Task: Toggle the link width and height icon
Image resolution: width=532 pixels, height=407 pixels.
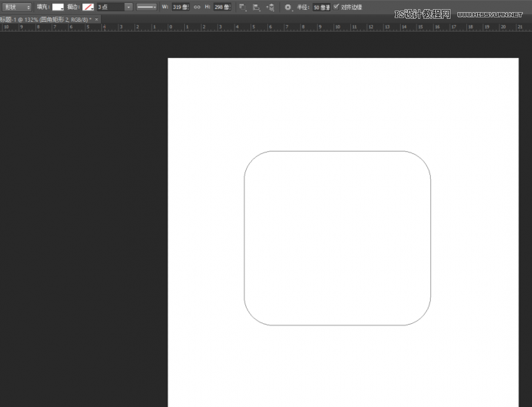Action: pyautogui.click(x=197, y=6)
